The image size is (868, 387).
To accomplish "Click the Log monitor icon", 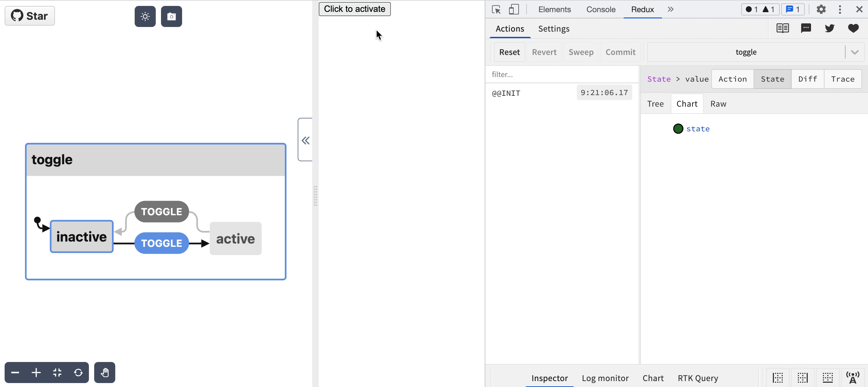I will click(x=605, y=377).
